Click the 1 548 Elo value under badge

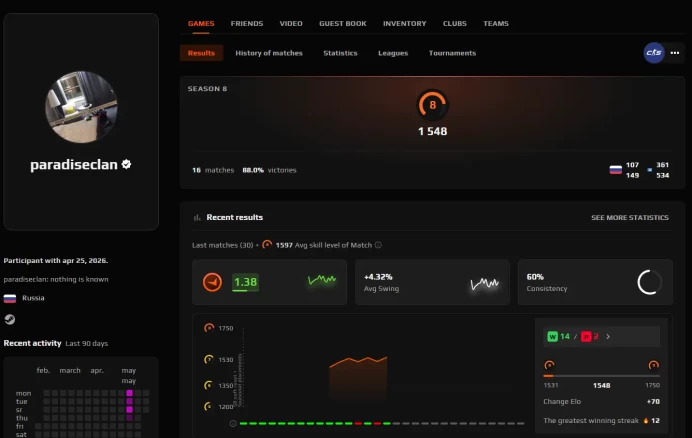click(432, 132)
